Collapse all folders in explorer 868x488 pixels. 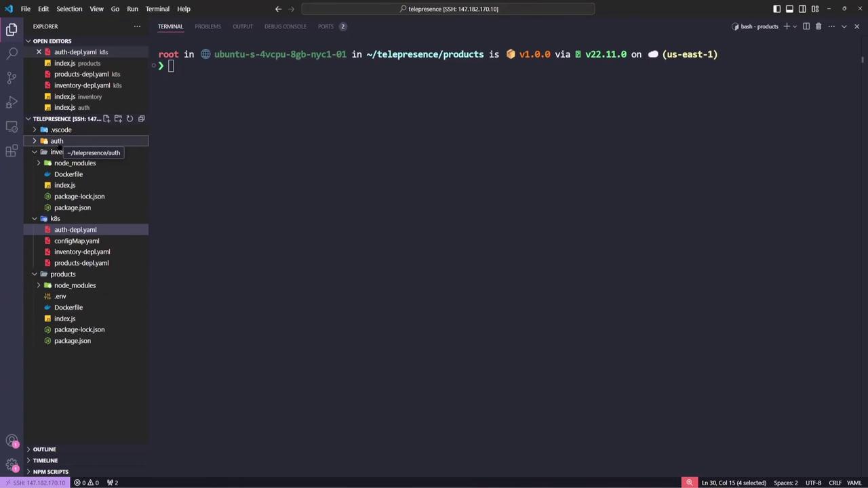coord(141,119)
